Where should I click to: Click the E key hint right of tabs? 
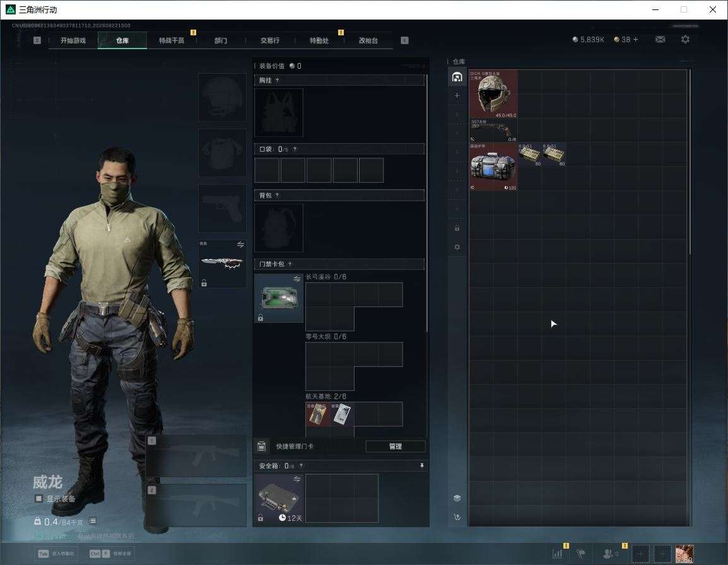tap(404, 40)
